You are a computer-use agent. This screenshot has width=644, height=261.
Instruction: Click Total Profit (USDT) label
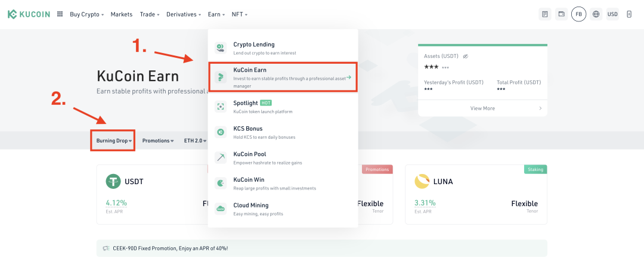(x=519, y=82)
